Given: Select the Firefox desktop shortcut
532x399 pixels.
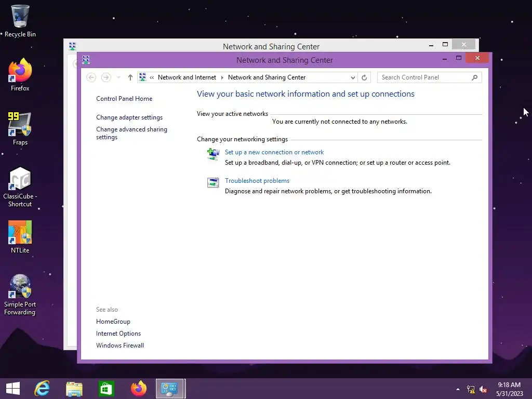Looking at the screenshot, I should (20, 75).
